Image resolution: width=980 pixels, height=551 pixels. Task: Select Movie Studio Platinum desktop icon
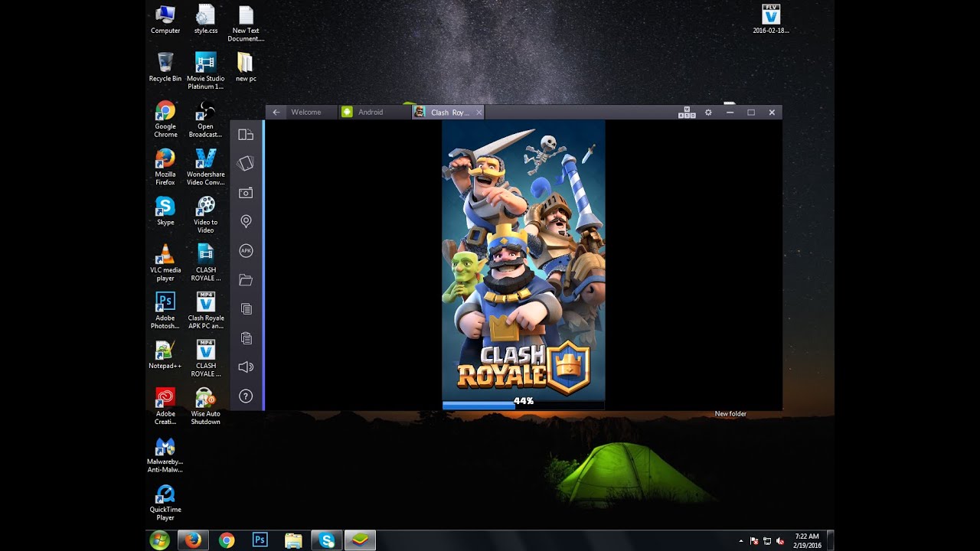click(206, 71)
